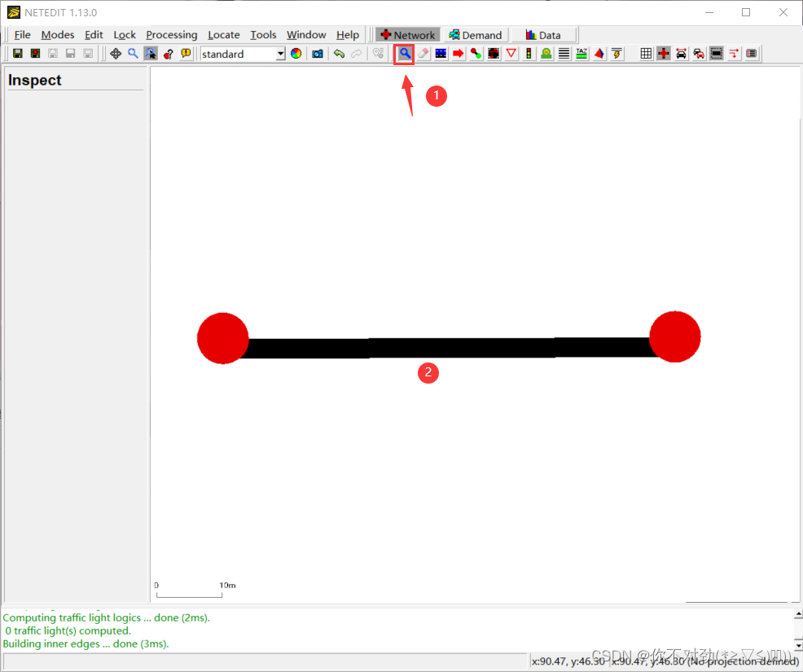The image size is (803, 672).
Task: Toggle the spread vehicles car icon
Action: (681, 53)
